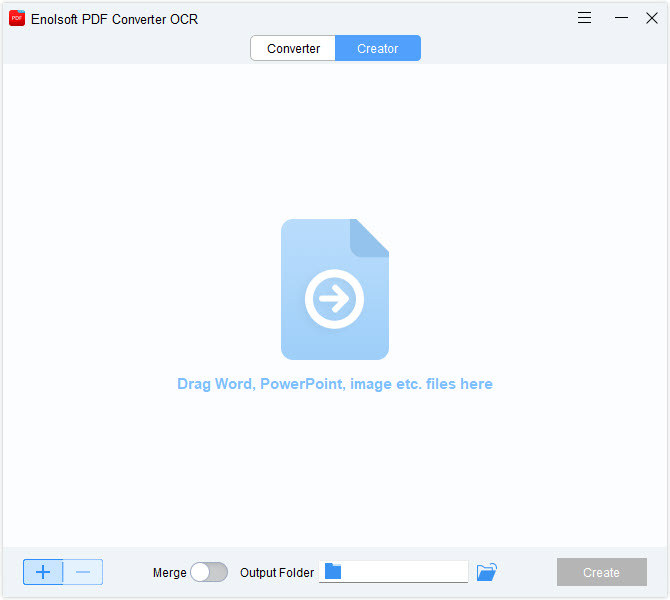Click the Create button

[x=601, y=572]
